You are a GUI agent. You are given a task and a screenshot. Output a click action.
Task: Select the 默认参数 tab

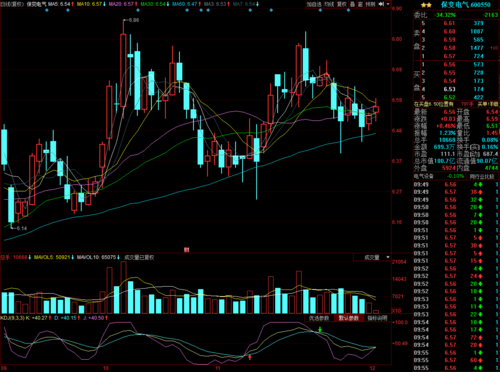349,318
